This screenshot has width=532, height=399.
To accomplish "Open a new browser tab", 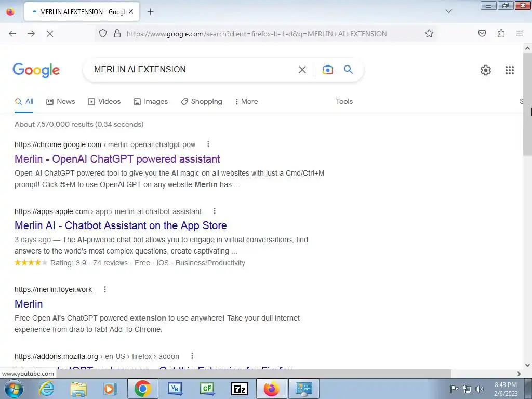I will tap(150, 12).
